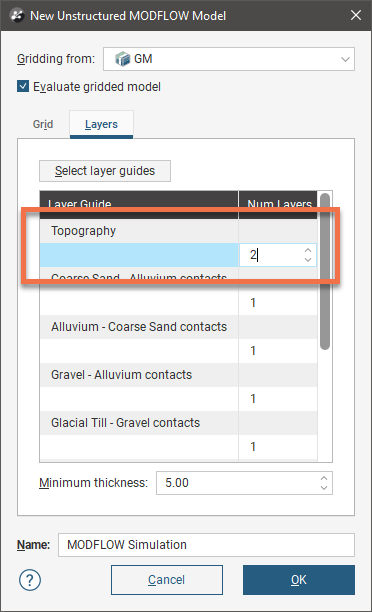Click the layer table vertical scrollbar
This screenshot has height=612, width=372.
tap(325, 272)
